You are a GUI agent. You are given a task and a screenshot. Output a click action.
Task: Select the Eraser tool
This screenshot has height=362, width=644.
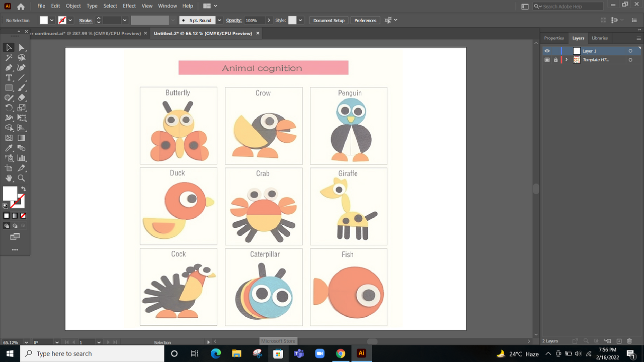22,98
